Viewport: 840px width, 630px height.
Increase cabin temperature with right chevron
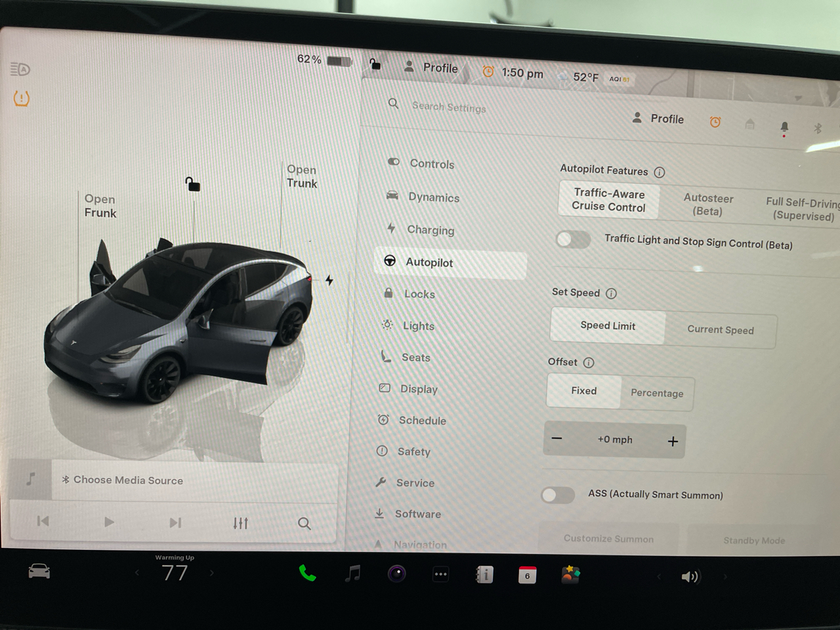(212, 573)
